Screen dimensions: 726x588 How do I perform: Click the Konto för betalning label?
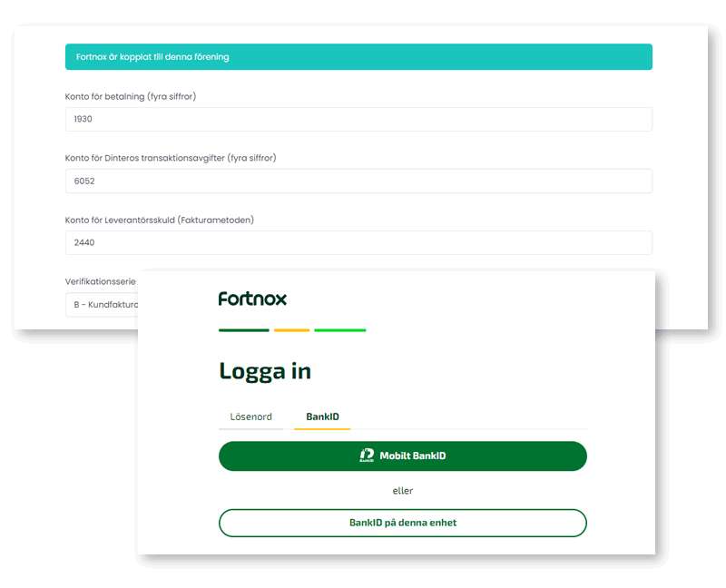tap(131, 96)
